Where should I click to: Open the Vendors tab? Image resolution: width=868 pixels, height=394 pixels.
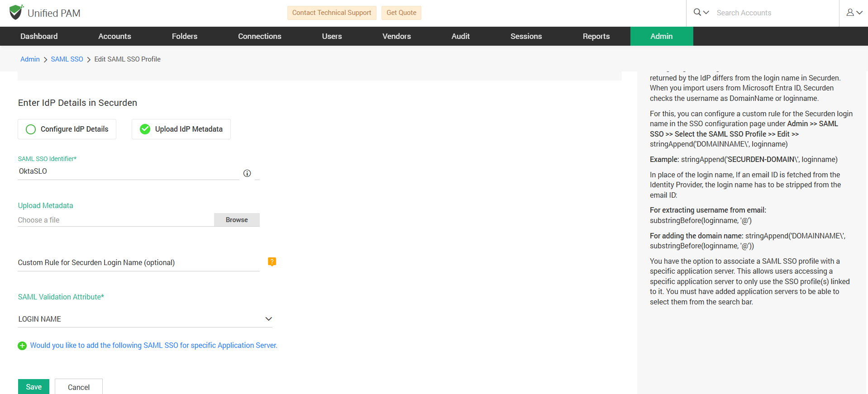point(396,36)
